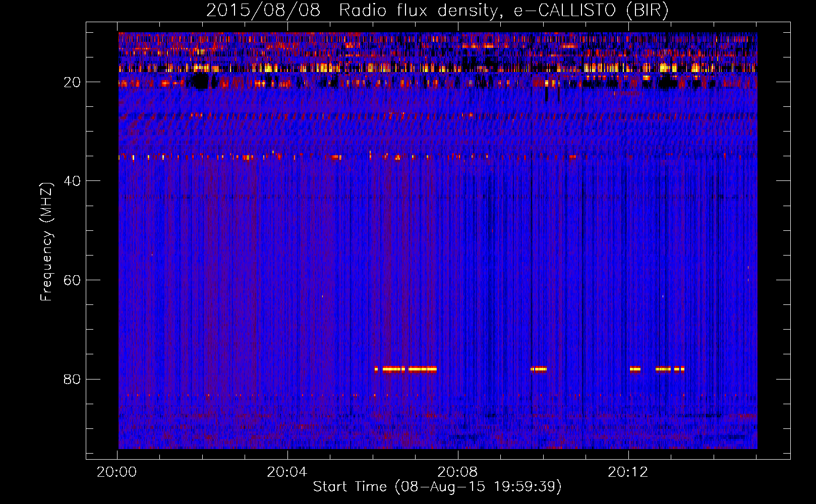Image resolution: width=816 pixels, height=504 pixels.
Task: Click the Frequency (MHZ) axis label
Action: [46, 241]
